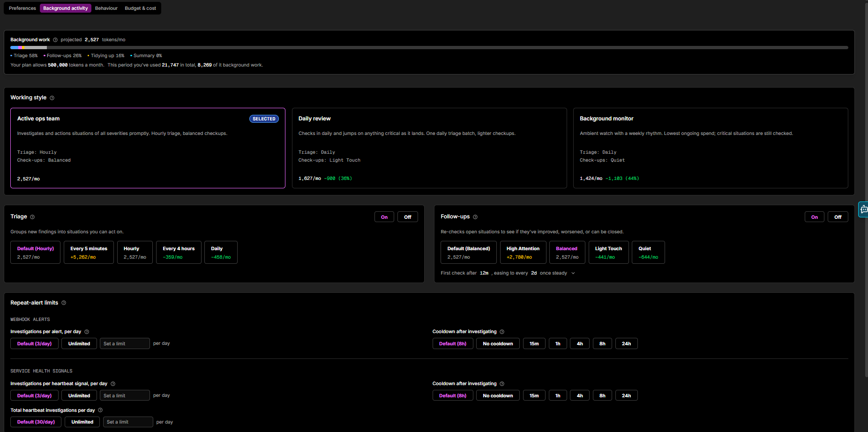Select Default (30/day) total heartbeat investigations
868x432 pixels.
coord(36,422)
